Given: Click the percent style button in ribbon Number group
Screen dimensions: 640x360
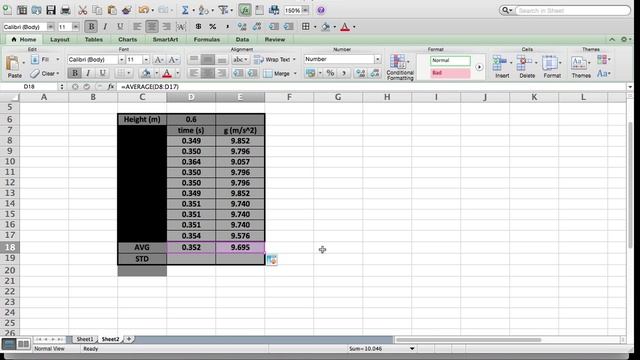Looking at the screenshot, I should click(331, 73).
